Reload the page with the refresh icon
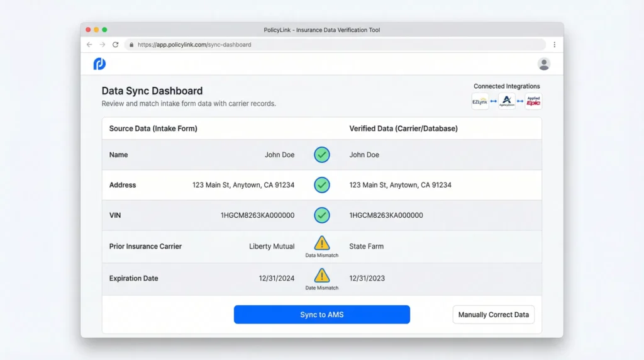This screenshot has height=360, width=644. coord(116,45)
